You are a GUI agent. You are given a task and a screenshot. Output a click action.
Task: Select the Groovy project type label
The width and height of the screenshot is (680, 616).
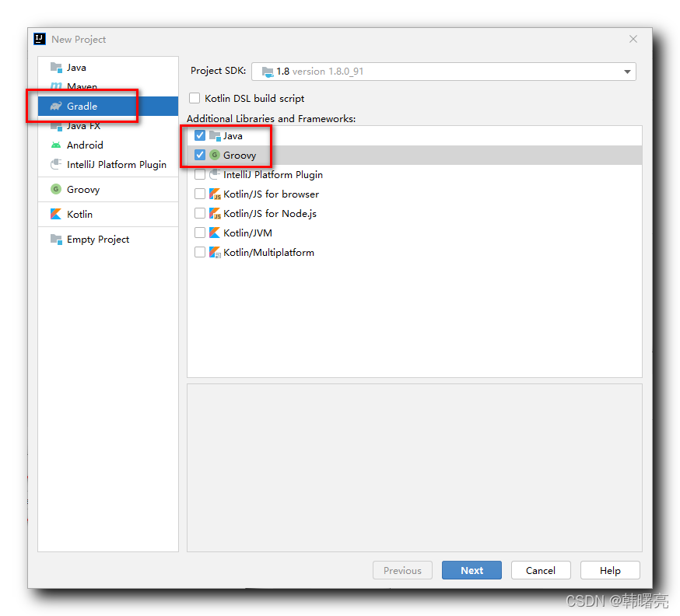83,190
